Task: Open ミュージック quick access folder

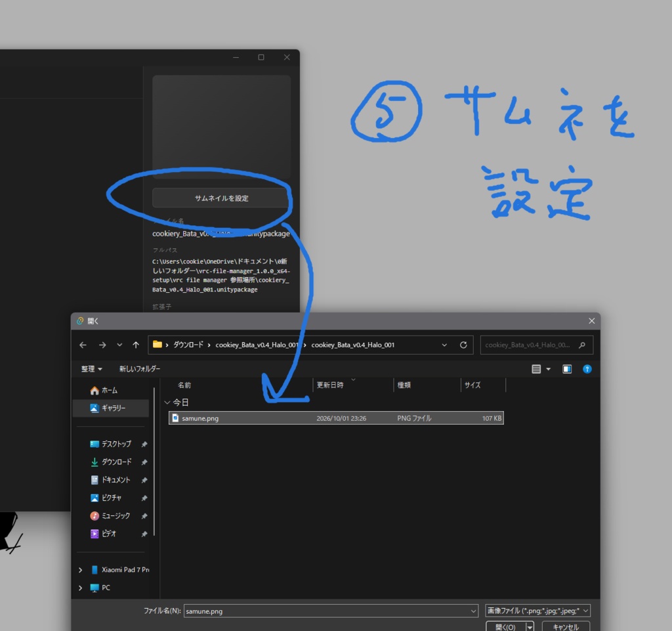Action: click(115, 515)
